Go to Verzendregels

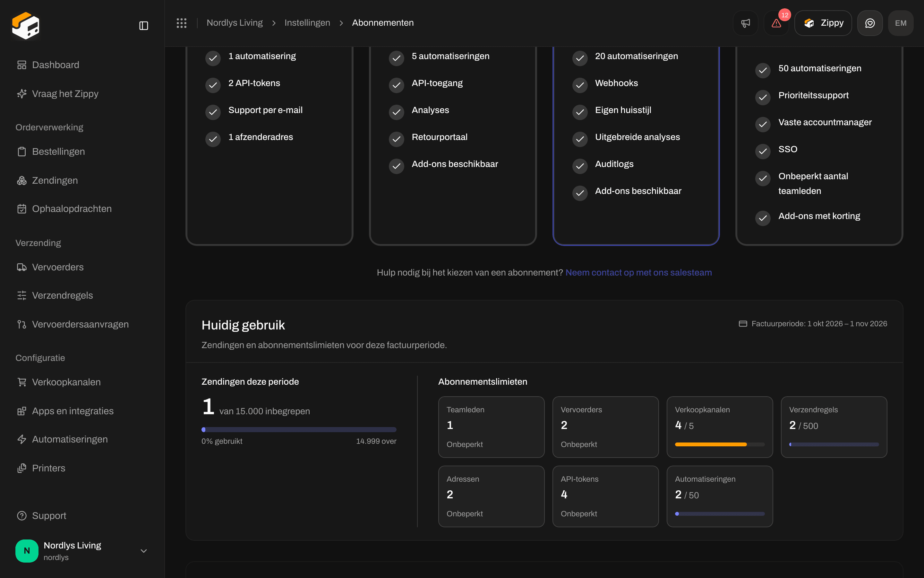[x=82, y=295]
